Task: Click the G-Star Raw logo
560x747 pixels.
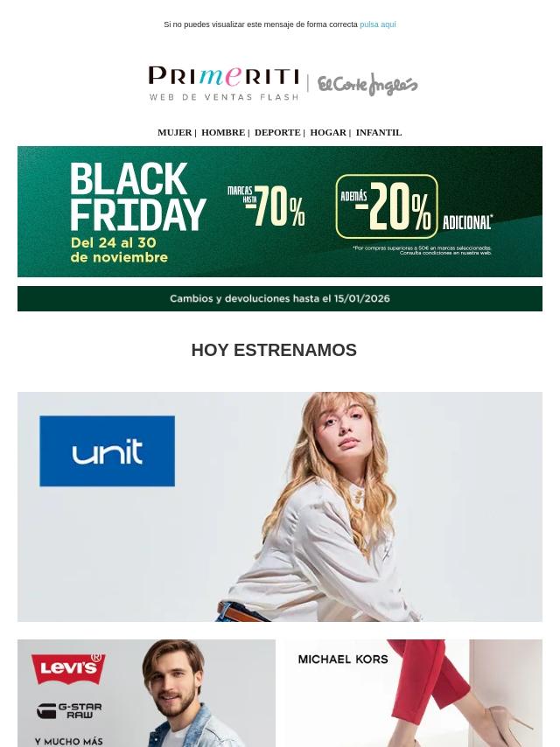Action: coord(69,711)
